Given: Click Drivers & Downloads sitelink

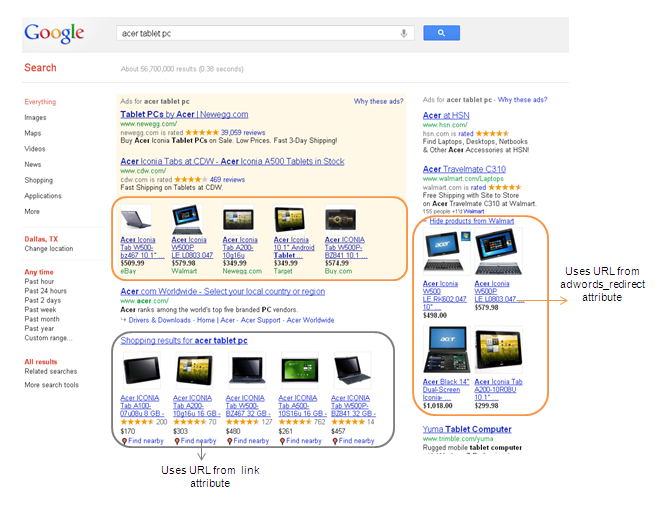Looking at the screenshot, I should [160, 320].
